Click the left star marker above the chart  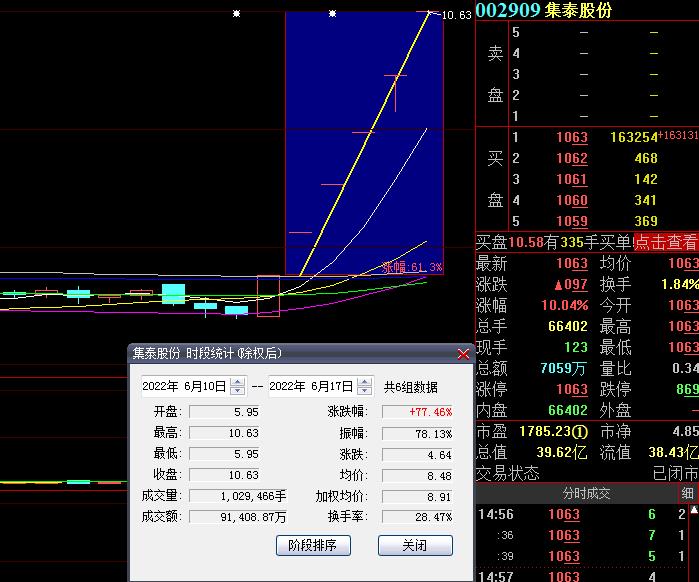pyautogui.click(x=236, y=14)
